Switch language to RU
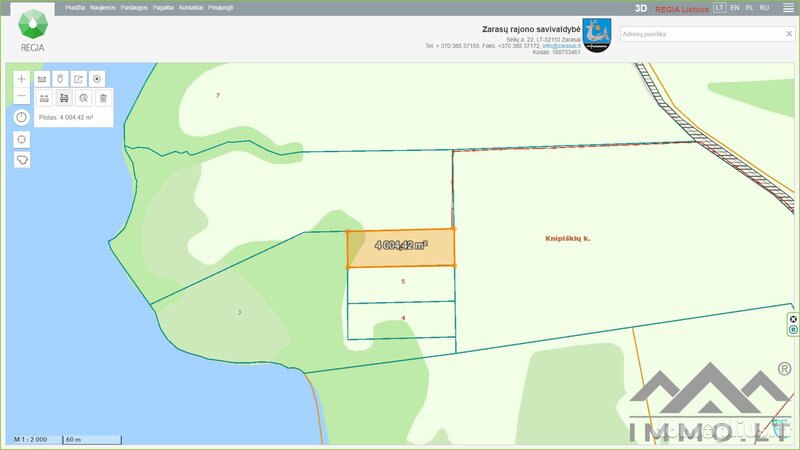The image size is (800, 450). (764, 8)
